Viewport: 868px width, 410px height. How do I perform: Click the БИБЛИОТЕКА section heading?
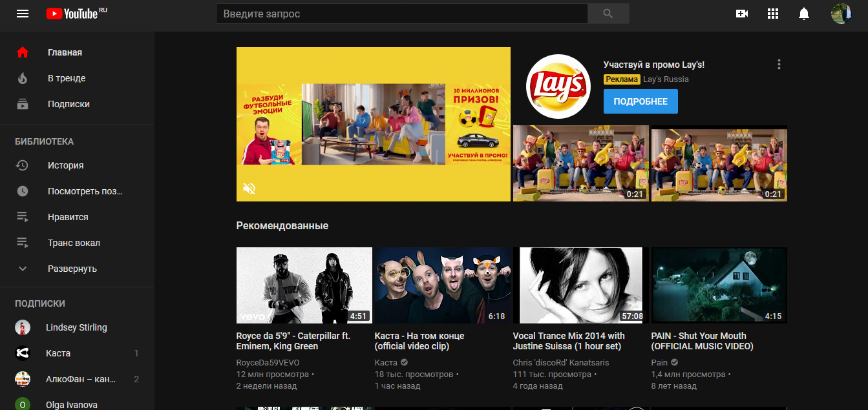point(45,141)
